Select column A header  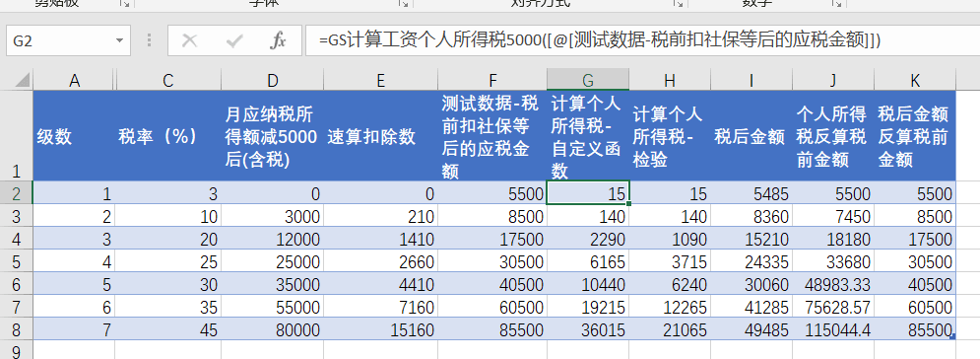coord(75,80)
